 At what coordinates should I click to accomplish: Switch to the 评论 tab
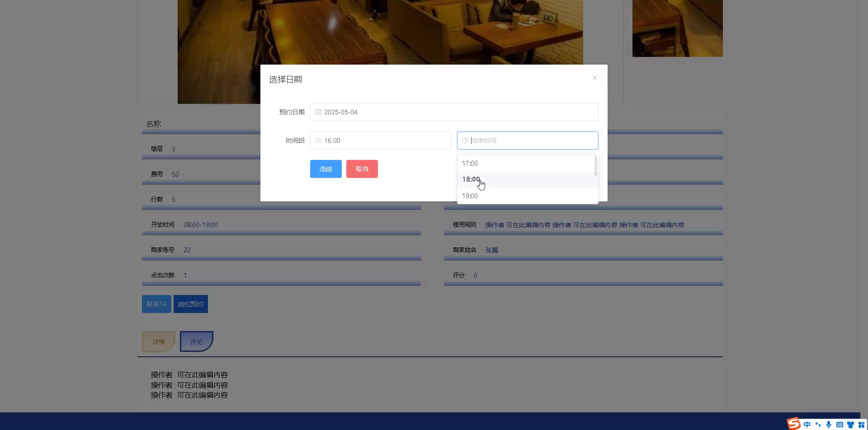(197, 342)
